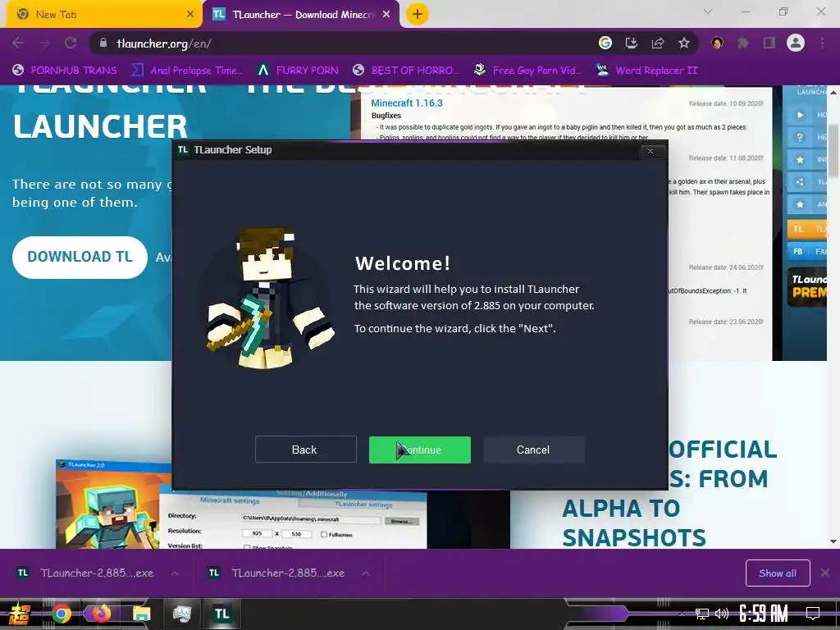Show hidden system tray icons

point(682,614)
